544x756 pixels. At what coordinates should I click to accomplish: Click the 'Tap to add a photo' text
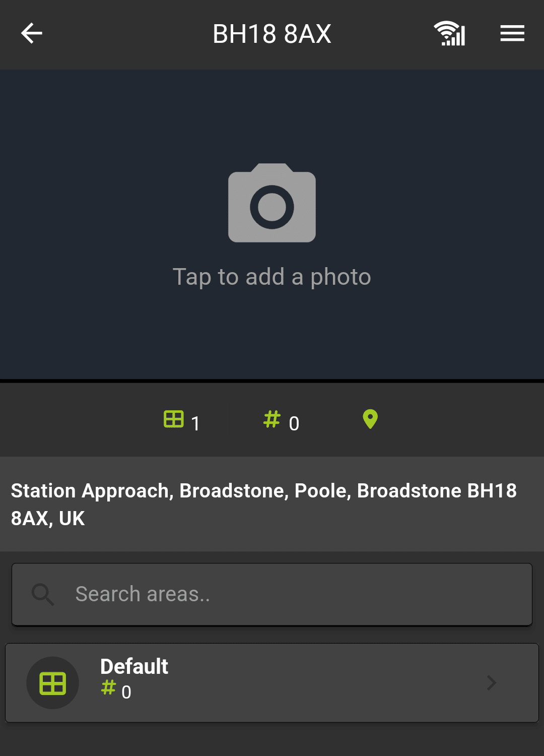(x=272, y=277)
